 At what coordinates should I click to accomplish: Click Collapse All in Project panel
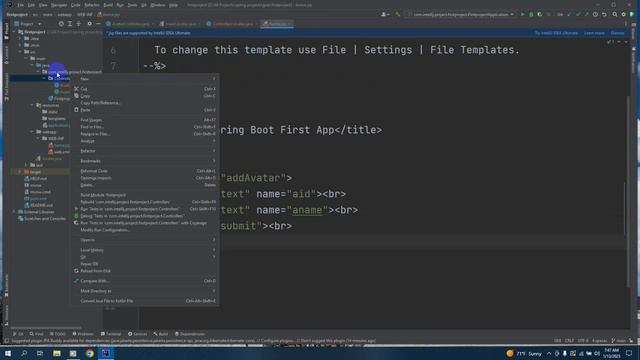79,24
